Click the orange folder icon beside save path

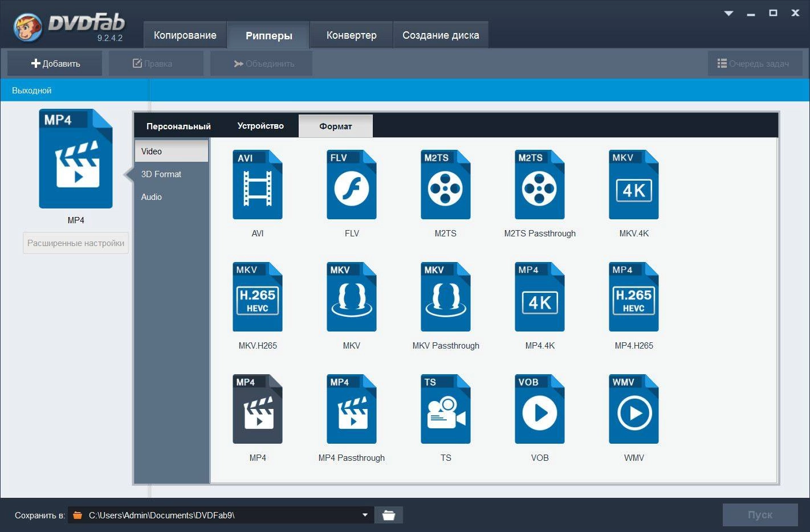click(78, 515)
